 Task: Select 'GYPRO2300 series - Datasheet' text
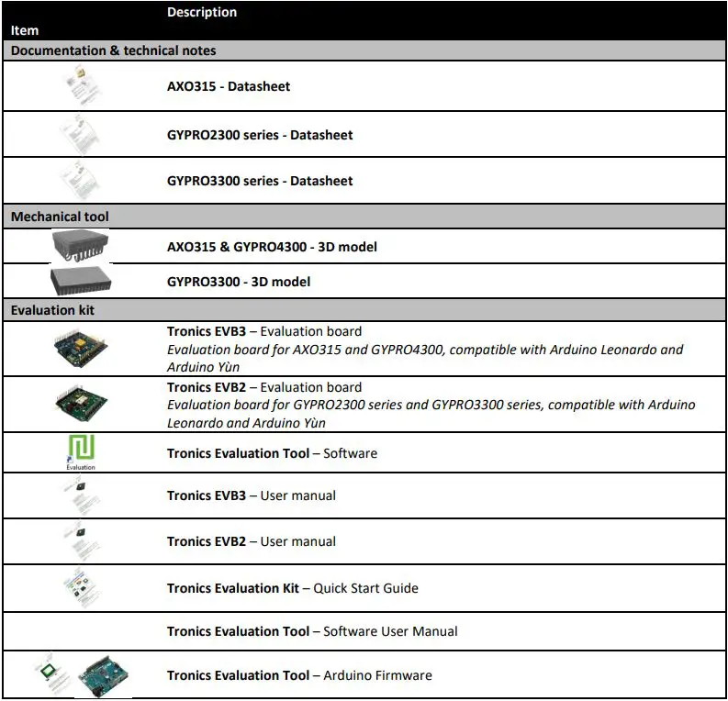(260, 135)
